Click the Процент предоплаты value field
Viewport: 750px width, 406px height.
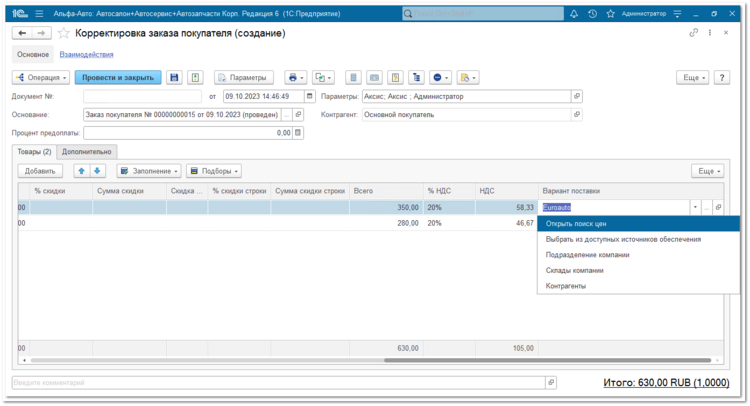point(188,132)
